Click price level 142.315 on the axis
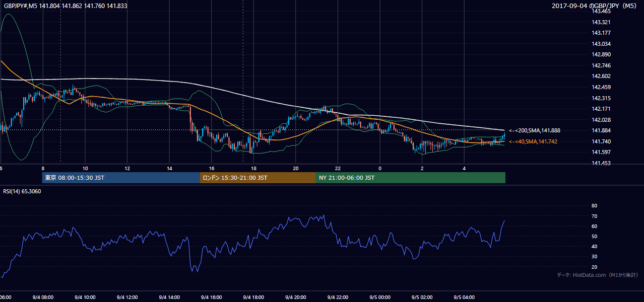 point(601,98)
